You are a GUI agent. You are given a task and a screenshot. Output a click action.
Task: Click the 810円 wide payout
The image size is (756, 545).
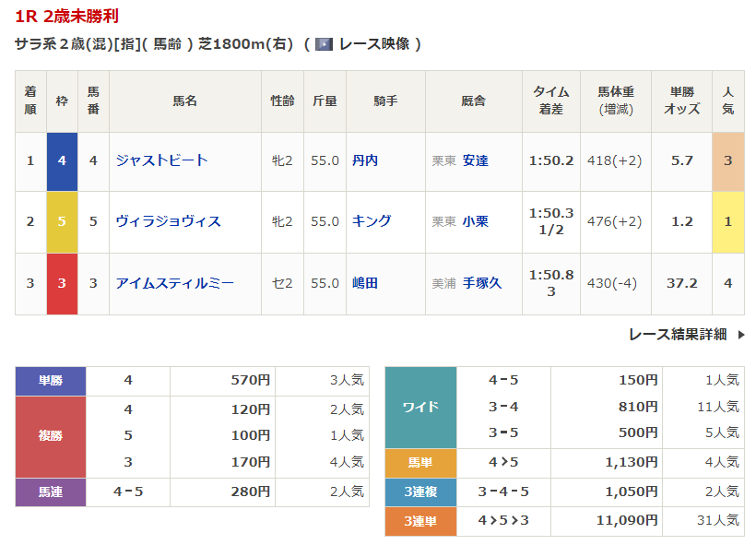638,407
